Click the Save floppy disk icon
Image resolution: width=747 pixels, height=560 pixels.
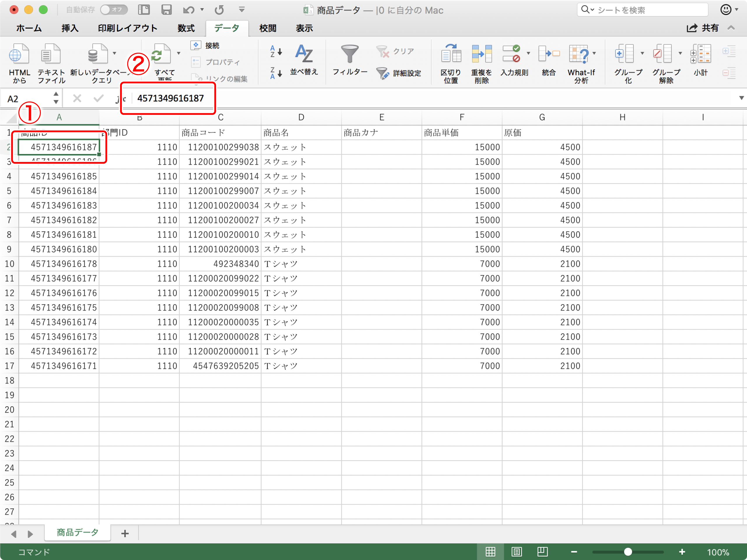(x=166, y=10)
